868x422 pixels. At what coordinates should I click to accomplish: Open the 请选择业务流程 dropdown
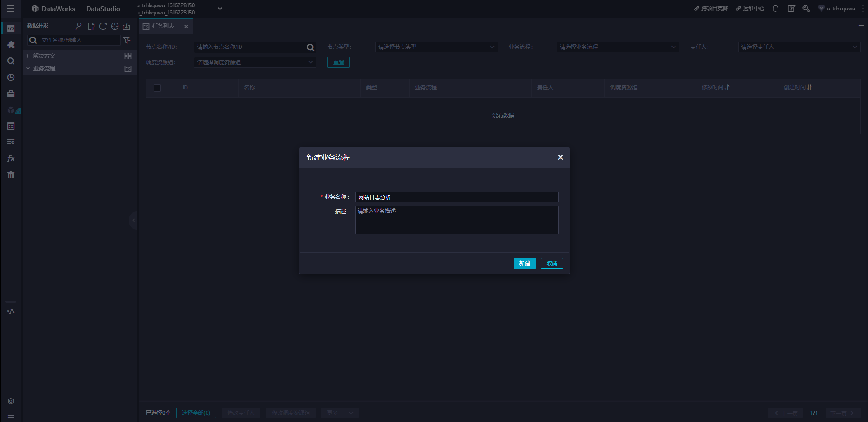coord(618,47)
